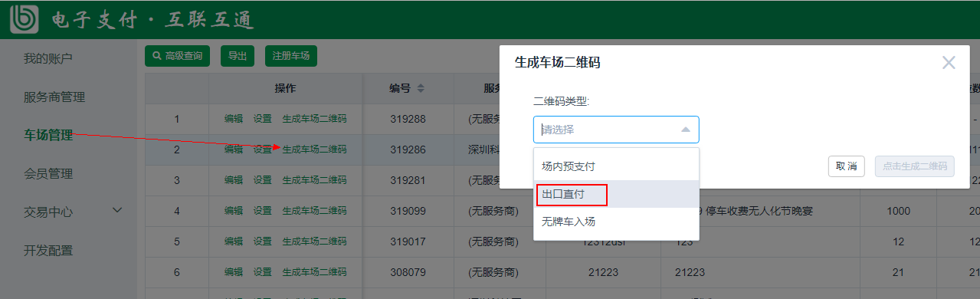Viewport: 980px width, 299px height.
Task: Click 设置 in row 319099
Action: (263, 211)
